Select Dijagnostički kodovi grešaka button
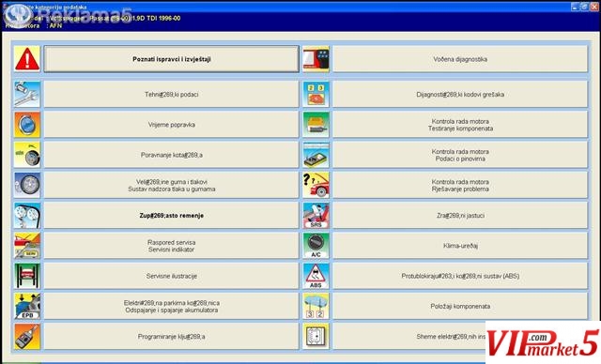 point(460,94)
